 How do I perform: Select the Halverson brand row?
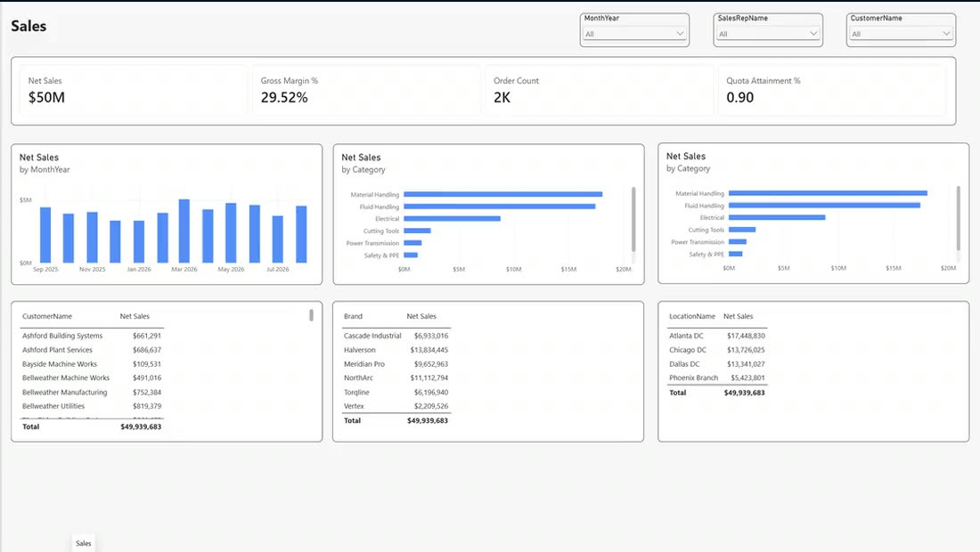point(396,350)
